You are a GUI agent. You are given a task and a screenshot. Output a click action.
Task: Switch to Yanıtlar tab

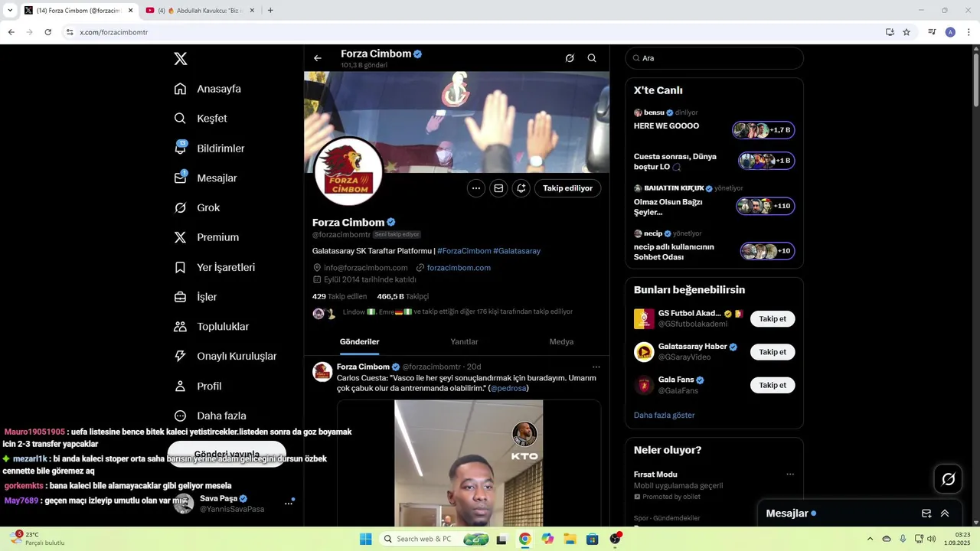[x=464, y=342]
